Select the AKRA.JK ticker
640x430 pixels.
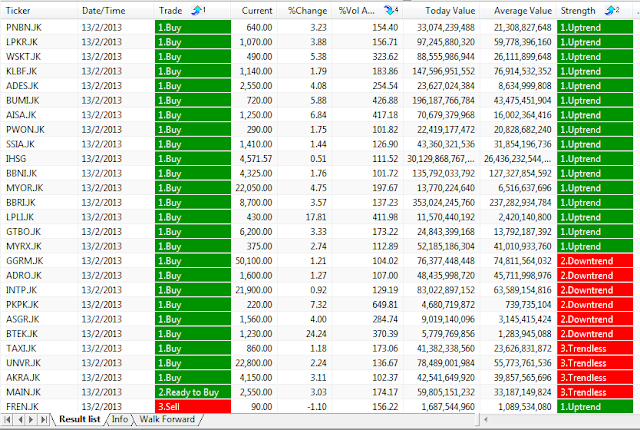click(23, 378)
